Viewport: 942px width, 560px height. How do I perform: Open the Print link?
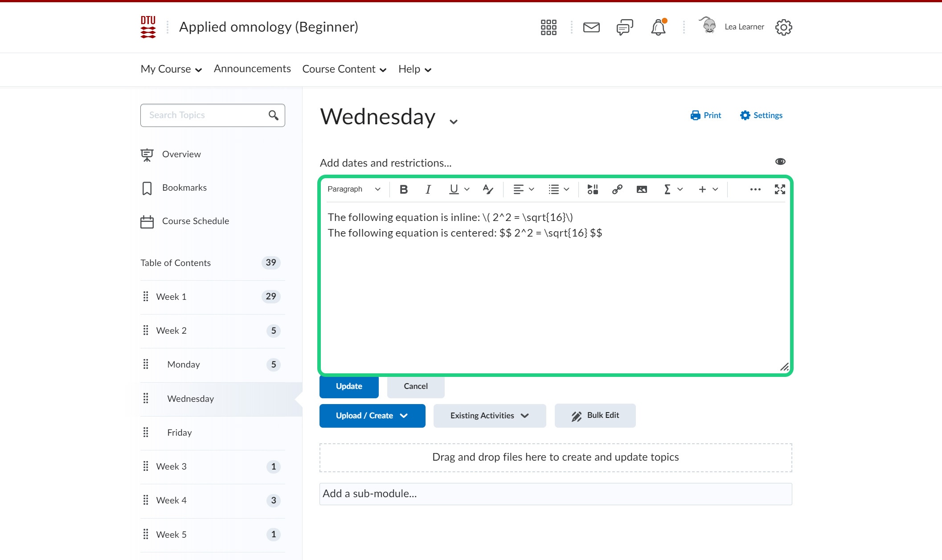(706, 115)
